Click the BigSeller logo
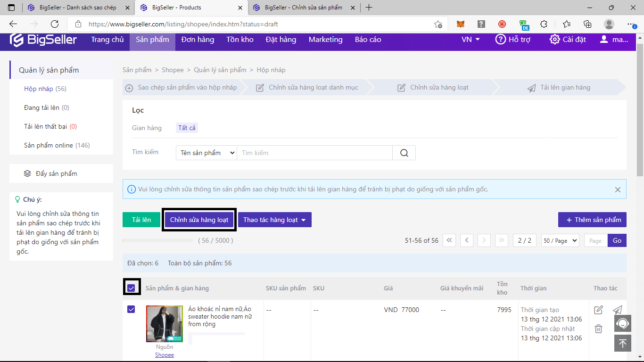 click(43, 40)
